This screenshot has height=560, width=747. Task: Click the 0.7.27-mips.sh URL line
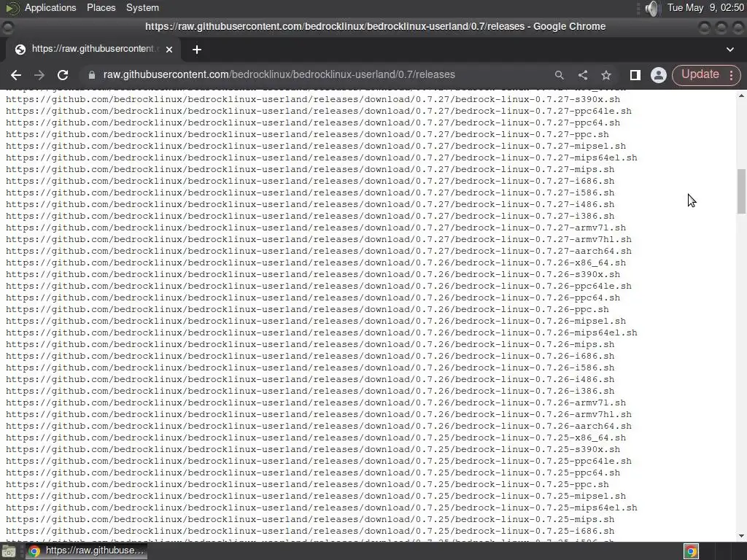[310, 169]
